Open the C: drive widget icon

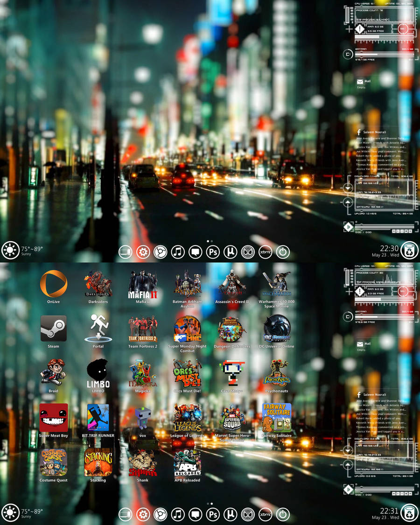point(348,55)
